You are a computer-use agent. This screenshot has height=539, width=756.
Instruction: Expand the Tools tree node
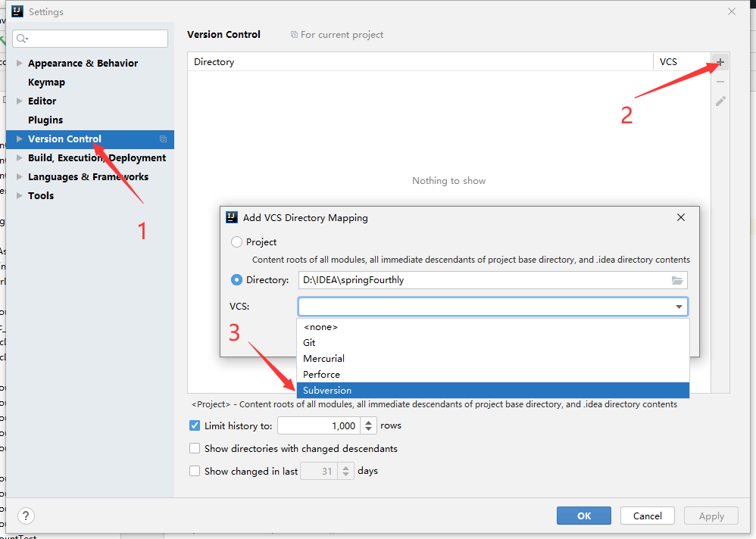click(19, 195)
